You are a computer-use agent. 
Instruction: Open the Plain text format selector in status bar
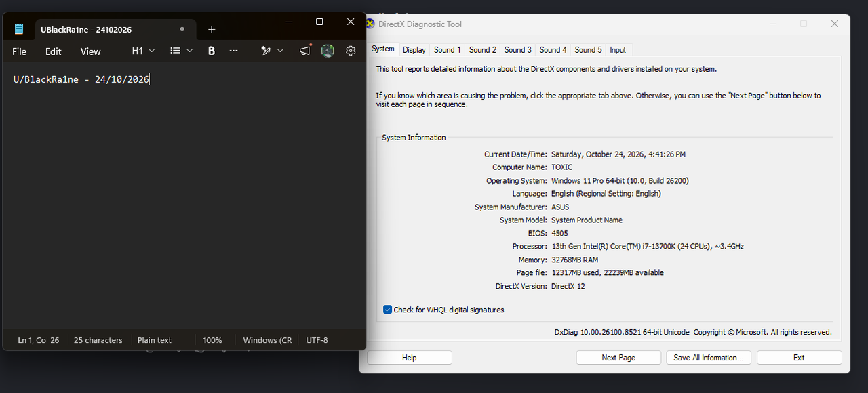(x=155, y=340)
